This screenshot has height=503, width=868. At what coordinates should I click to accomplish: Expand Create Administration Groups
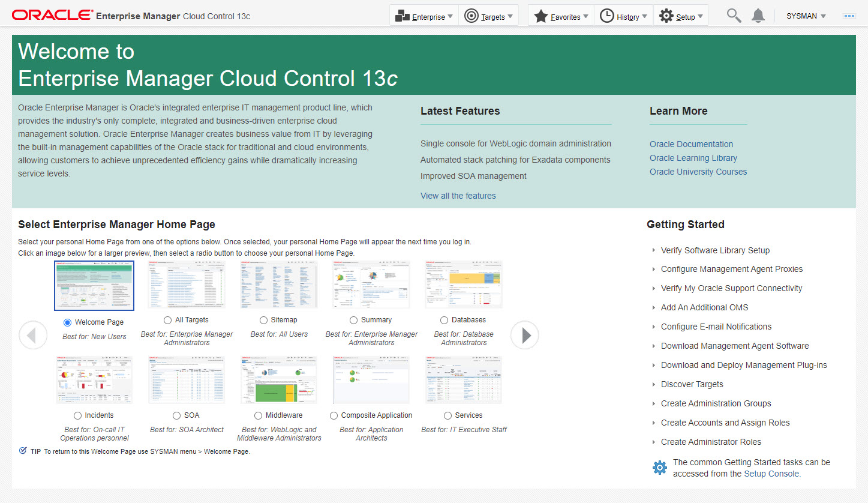coord(654,404)
